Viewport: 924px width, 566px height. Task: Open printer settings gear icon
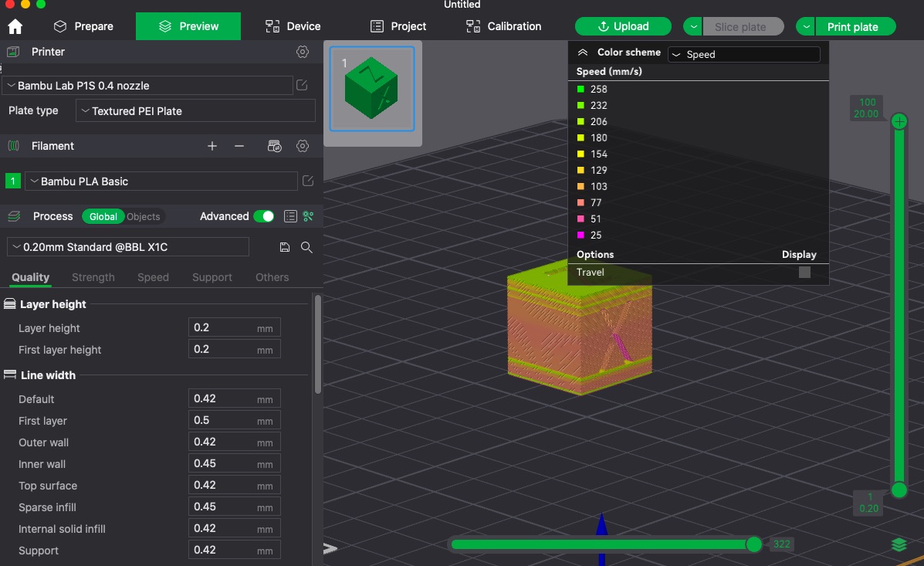pyautogui.click(x=303, y=52)
